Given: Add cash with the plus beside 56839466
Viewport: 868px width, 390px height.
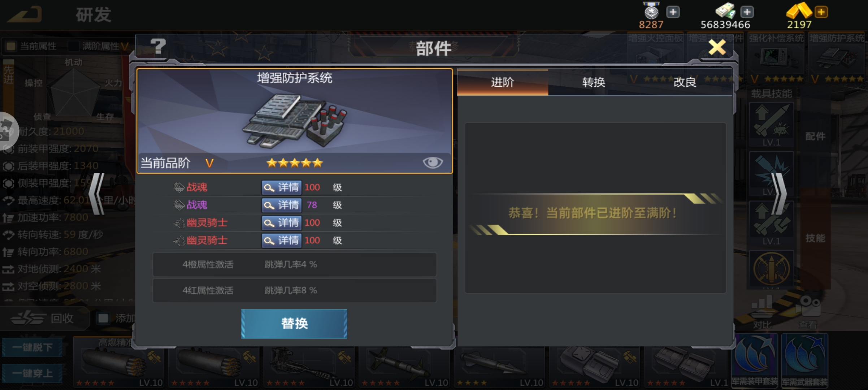Looking at the screenshot, I should click(x=747, y=12).
